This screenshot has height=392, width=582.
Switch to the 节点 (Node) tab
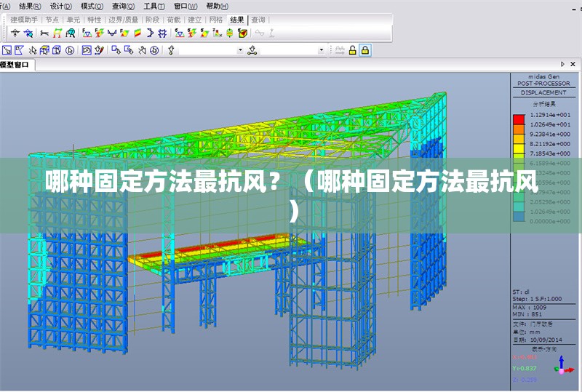tap(52, 20)
